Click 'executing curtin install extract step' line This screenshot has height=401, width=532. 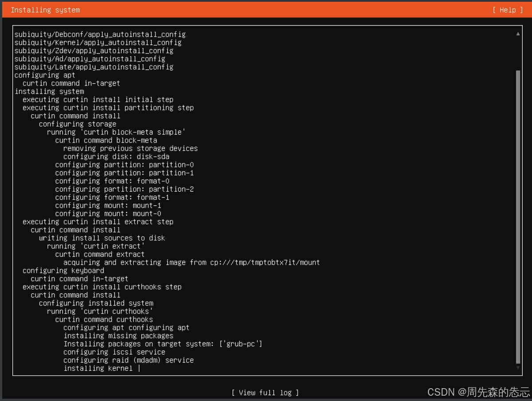[x=98, y=222]
